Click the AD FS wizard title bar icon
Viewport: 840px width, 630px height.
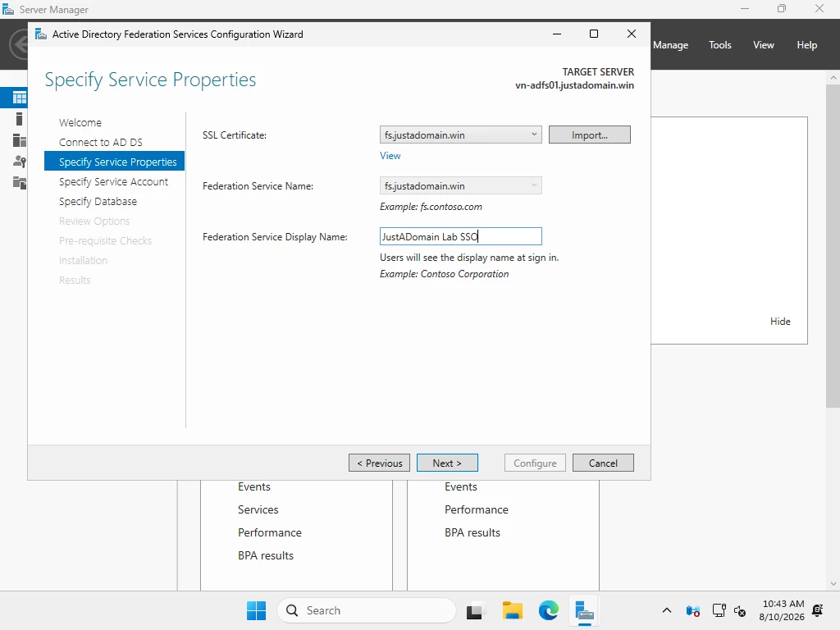coord(41,34)
